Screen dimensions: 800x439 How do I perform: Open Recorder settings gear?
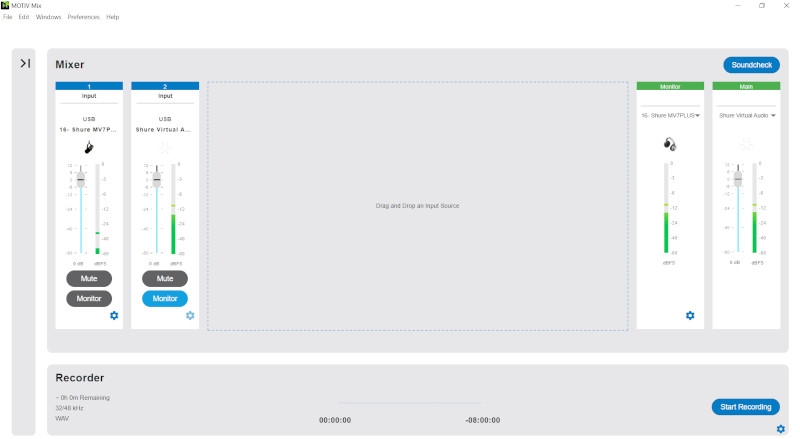point(781,429)
